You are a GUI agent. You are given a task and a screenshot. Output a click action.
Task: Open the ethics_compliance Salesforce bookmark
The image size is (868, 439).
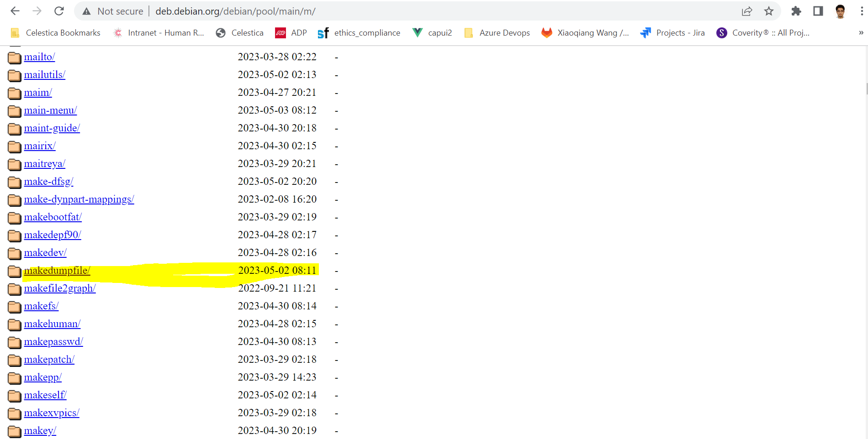(x=359, y=32)
